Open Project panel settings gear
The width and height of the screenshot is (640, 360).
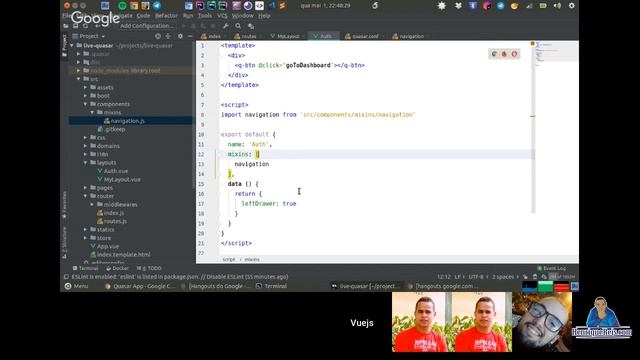pyautogui.click(x=180, y=36)
